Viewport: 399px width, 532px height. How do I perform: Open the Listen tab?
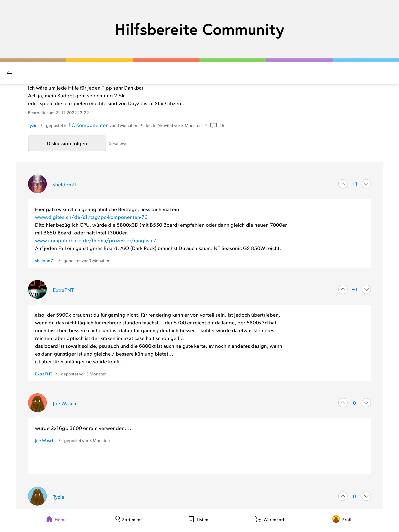click(x=199, y=520)
